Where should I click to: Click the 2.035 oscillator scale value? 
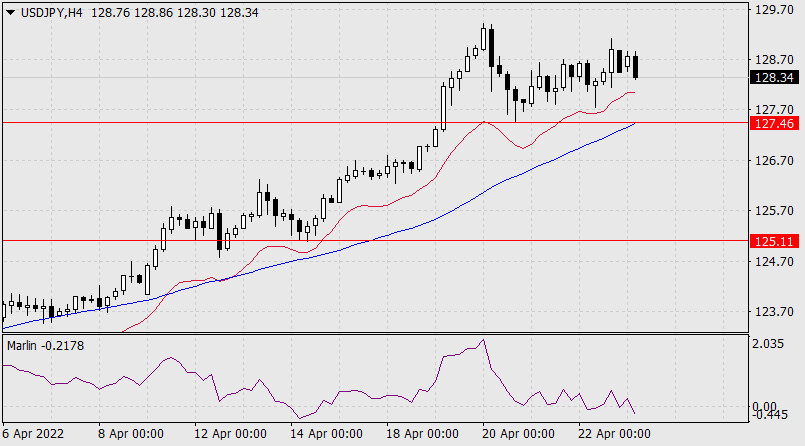point(768,344)
